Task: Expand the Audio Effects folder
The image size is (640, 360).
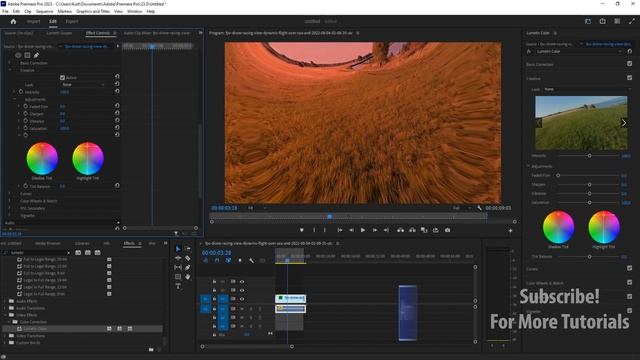Action: tap(5, 301)
